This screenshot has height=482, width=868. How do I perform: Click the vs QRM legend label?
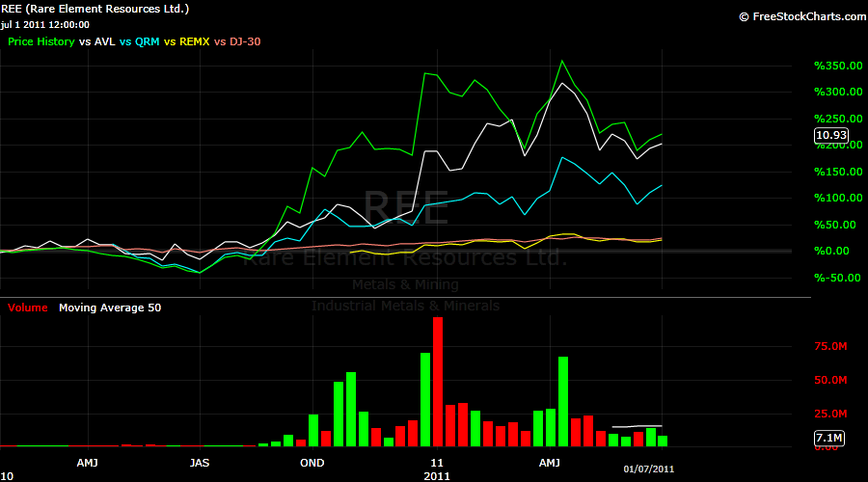pyautogui.click(x=140, y=41)
